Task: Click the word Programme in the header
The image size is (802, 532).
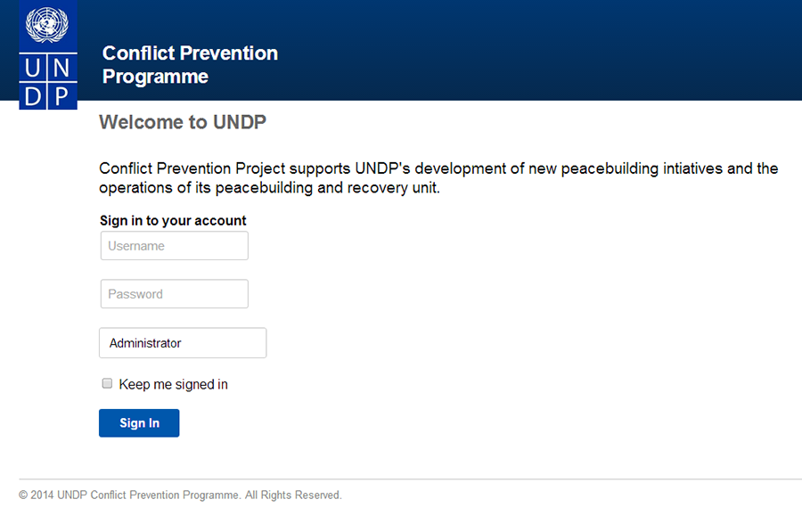Action: 155,77
